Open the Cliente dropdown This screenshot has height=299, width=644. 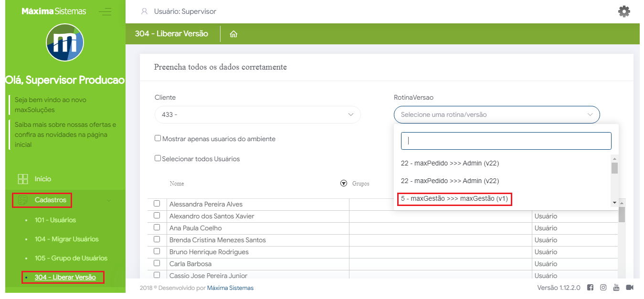tap(257, 115)
